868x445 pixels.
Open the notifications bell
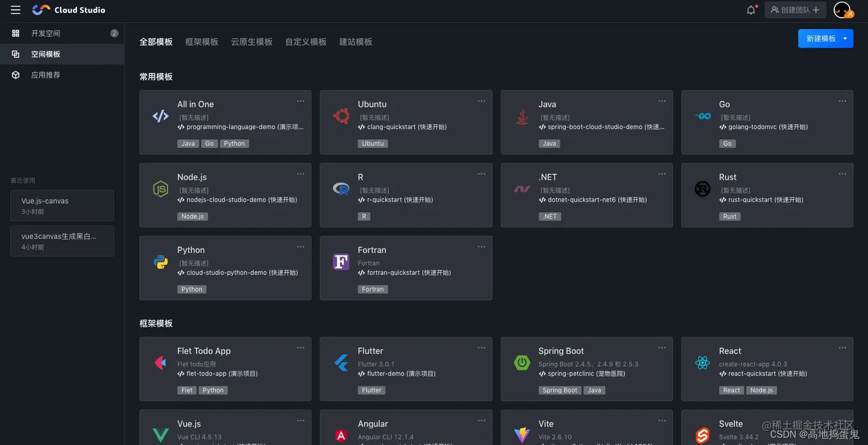click(751, 10)
